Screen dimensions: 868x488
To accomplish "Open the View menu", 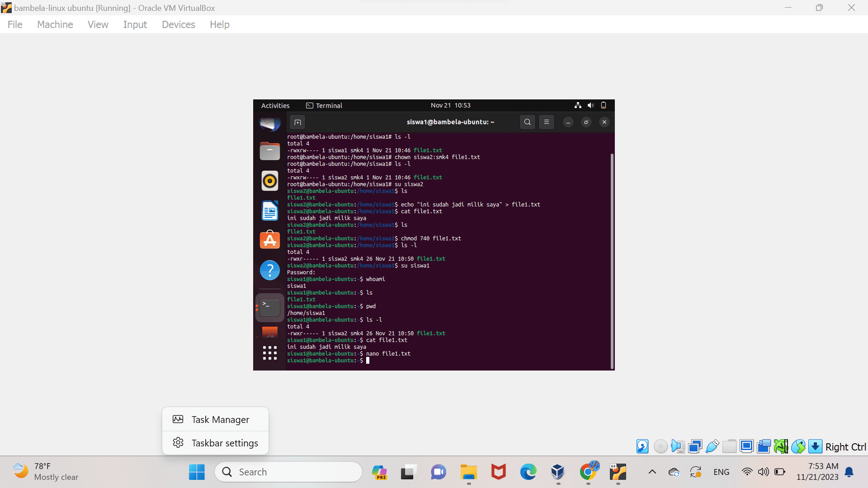I will point(98,24).
